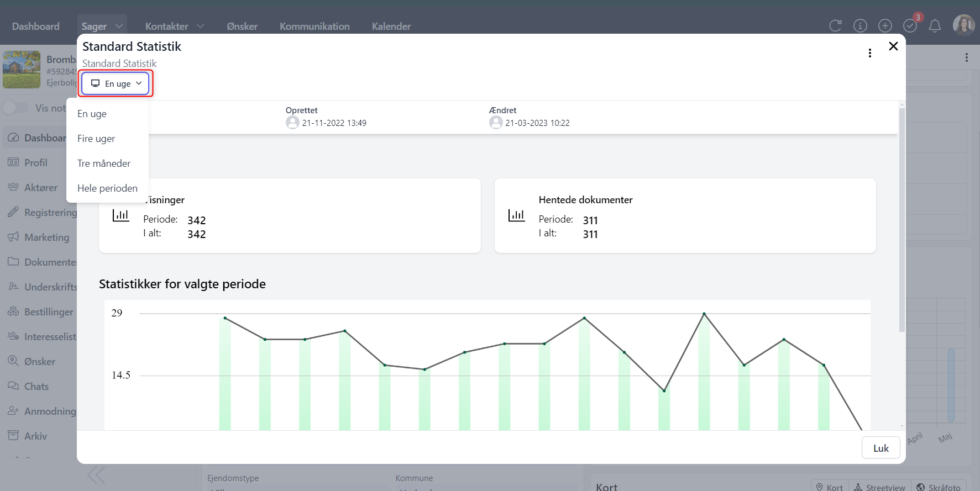Open Chats in the left sidebar
Viewport: 980px width, 491px height.
[x=36, y=387]
